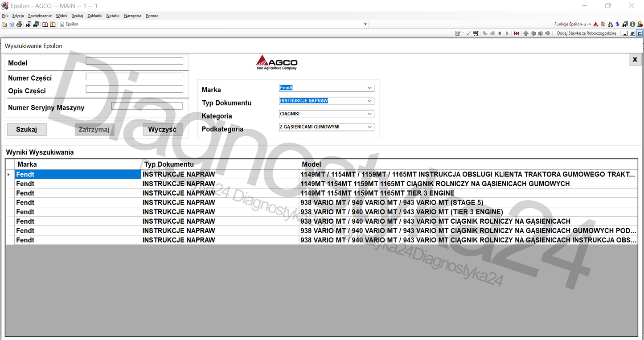Viewport: 644px width, 340px height.
Task: Click Dodaj Stawkę za Roboczogodzinę
Action: [x=587, y=33]
